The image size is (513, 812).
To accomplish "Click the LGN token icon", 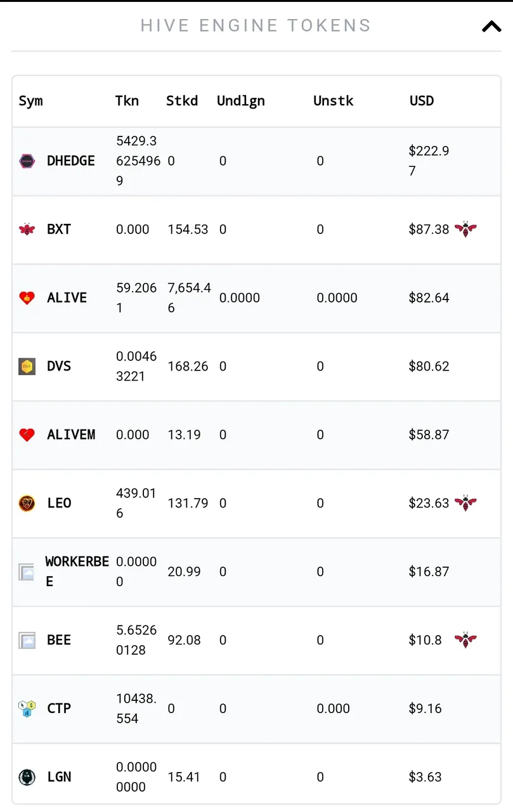I will coord(27,777).
